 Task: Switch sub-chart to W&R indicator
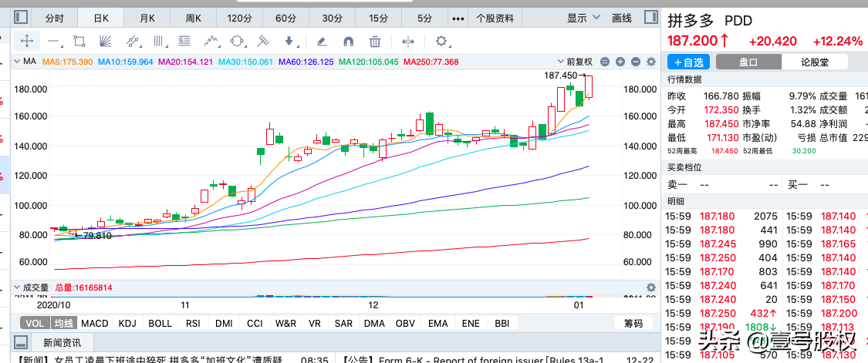click(285, 323)
